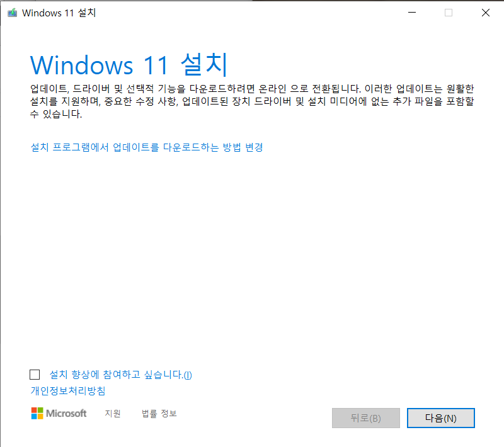Click the 뒤로(B) back button

coord(366,418)
